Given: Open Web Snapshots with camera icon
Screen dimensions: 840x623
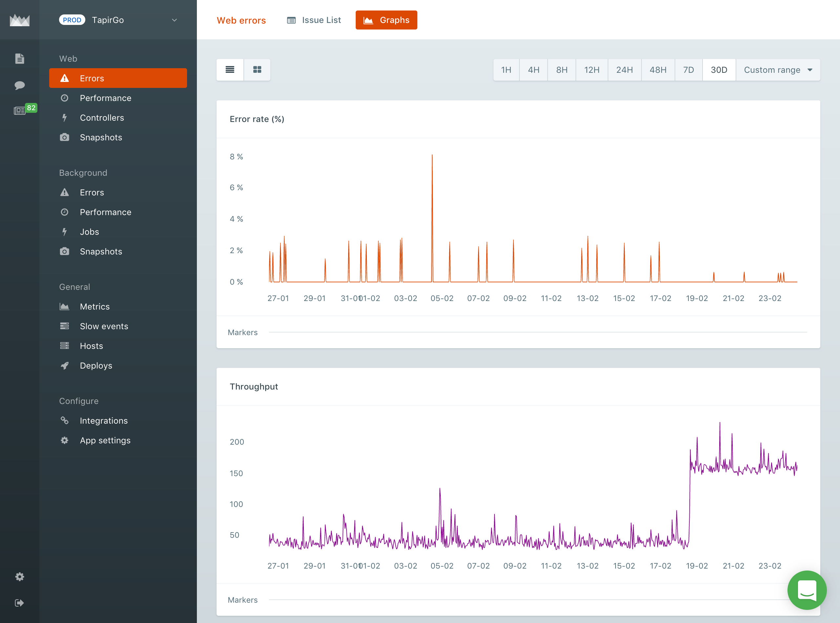Looking at the screenshot, I should pyautogui.click(x=101, y=137).
